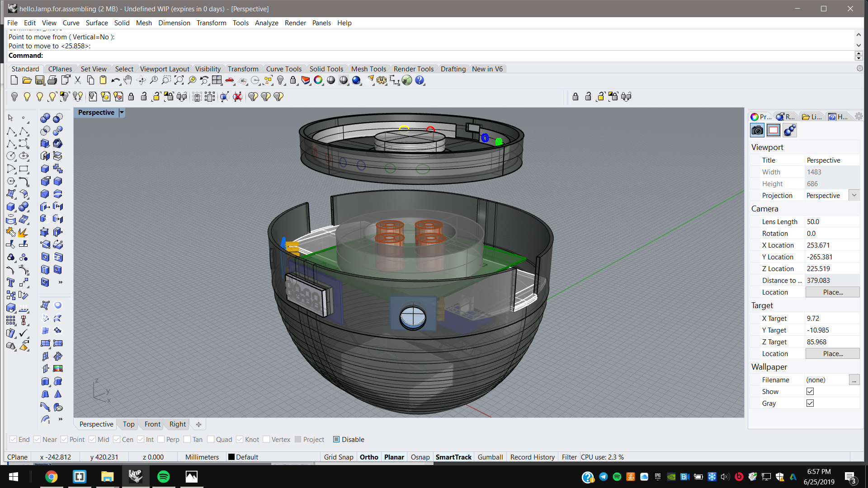Open the Help question mark icon
Viewport: 868px width, 488px height.
(x=420, y=80)
